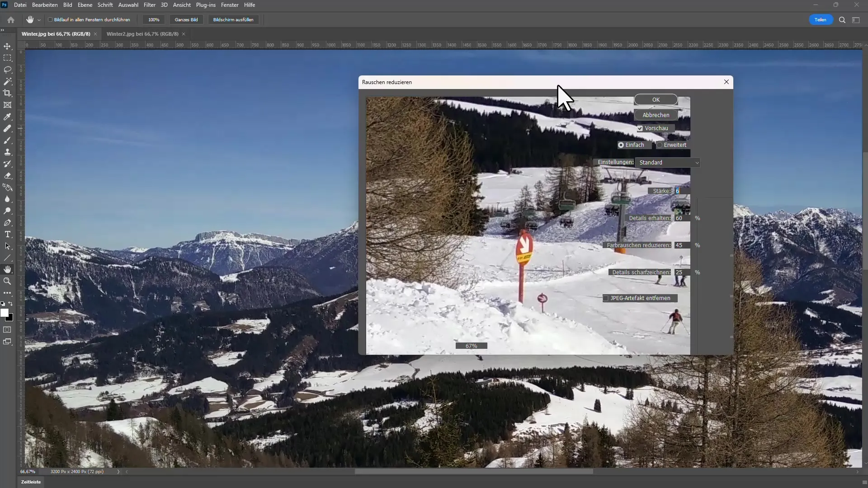
Task: Select the Horizontal Type tool
Action: click(7, 235)
